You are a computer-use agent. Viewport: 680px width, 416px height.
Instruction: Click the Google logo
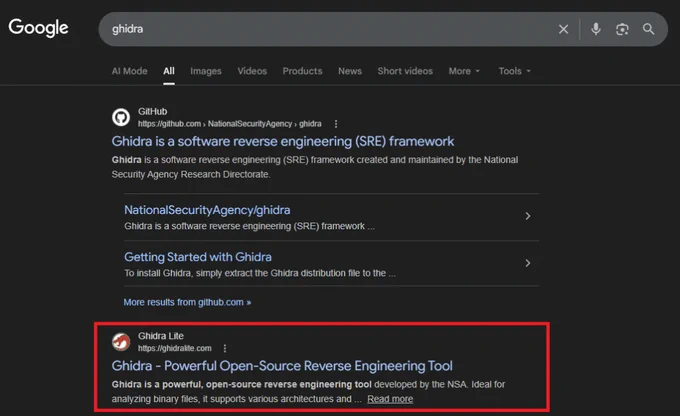(x=38, y=28)
